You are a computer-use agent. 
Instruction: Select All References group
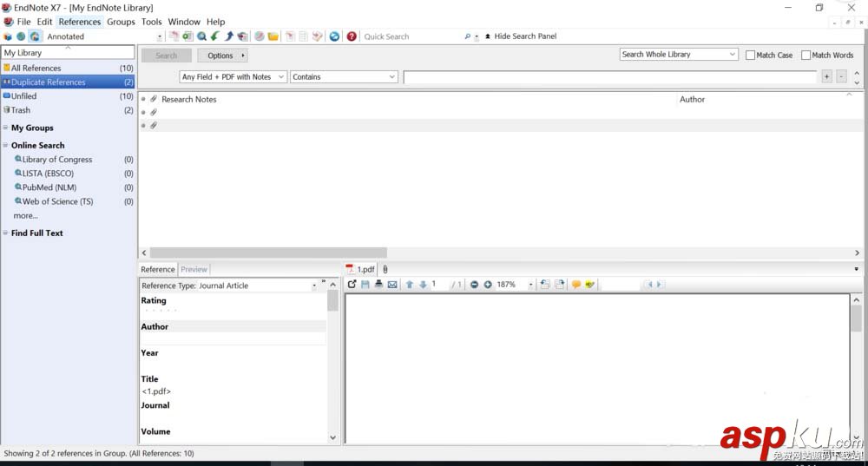pyautogui.click(x=68, y=68)
